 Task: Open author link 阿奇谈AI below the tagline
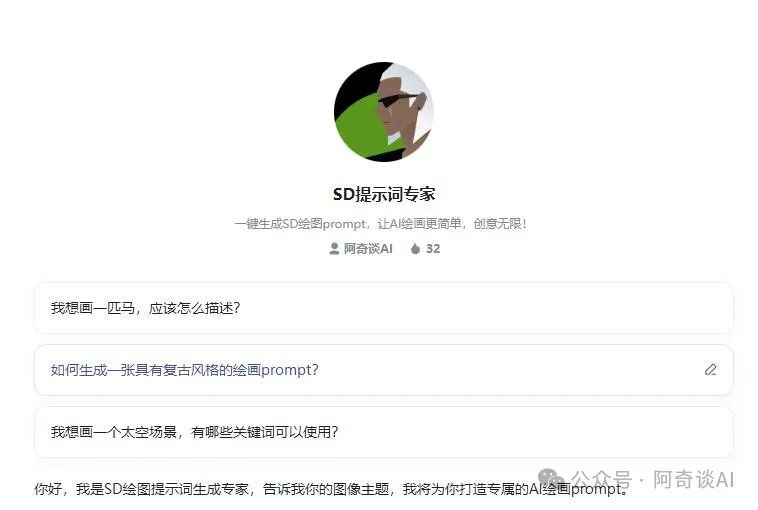(368, 248)
